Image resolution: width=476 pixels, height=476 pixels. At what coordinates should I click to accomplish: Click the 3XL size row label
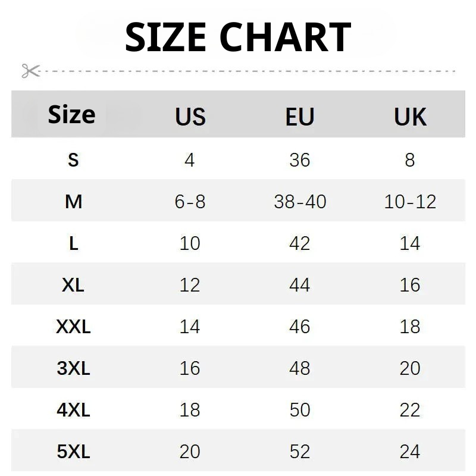[x=73, y=368]
